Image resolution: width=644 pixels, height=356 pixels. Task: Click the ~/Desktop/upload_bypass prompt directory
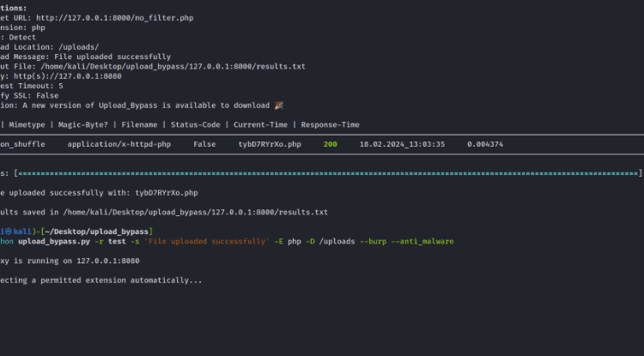point(96,232)
